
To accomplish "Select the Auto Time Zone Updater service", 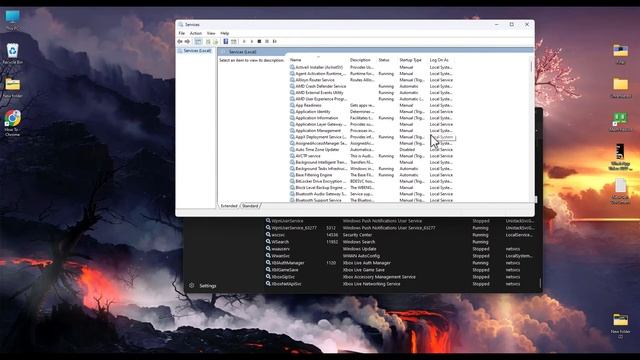I will click(371, 149).
